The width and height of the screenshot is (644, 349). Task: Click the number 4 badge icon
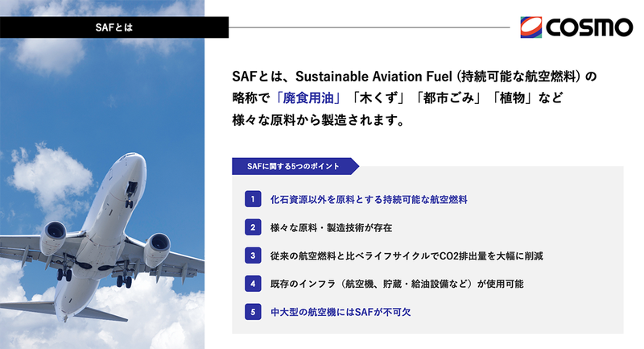pos(252,284)
